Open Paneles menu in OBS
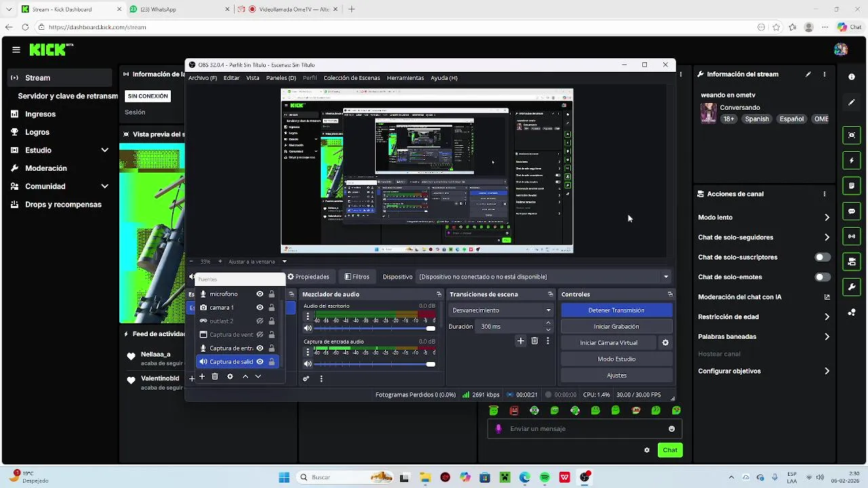Viewport: 868px width, 488px height. point(281,78)
